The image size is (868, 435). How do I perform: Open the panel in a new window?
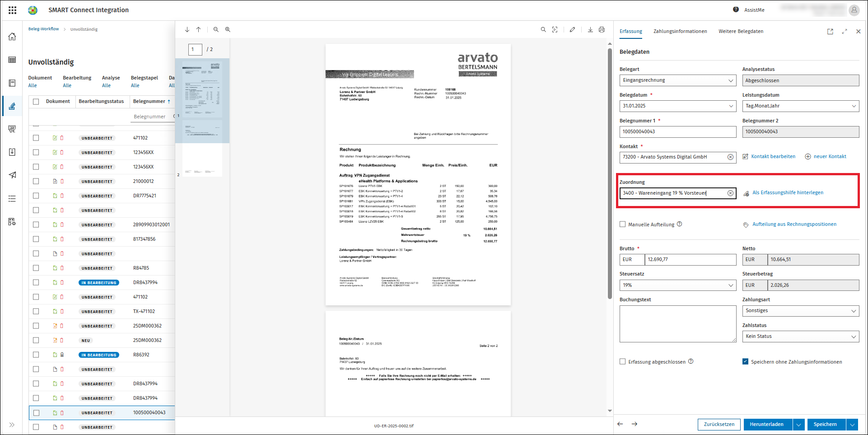coord(830,32)
